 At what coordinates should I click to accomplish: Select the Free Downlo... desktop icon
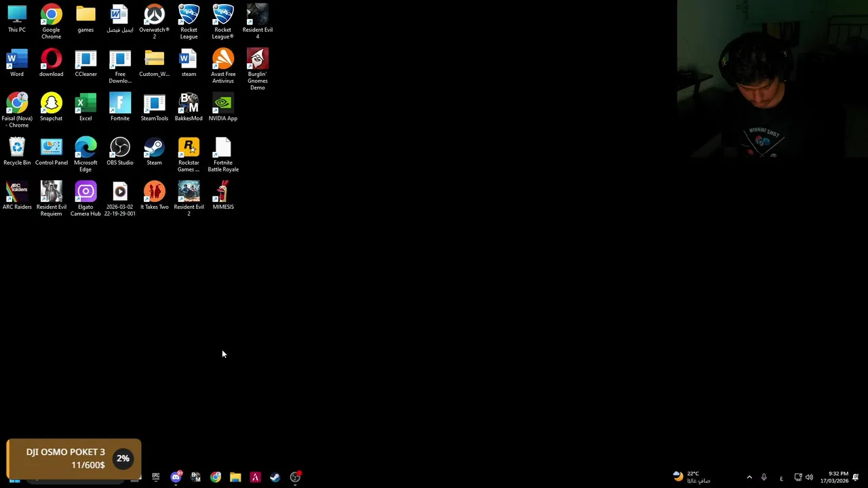point(120,66)
